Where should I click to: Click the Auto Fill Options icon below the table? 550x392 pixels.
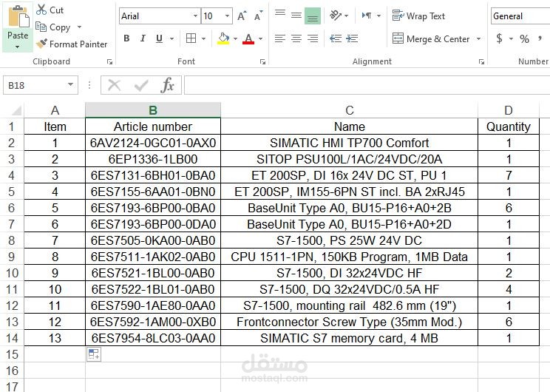coord(94,354)
